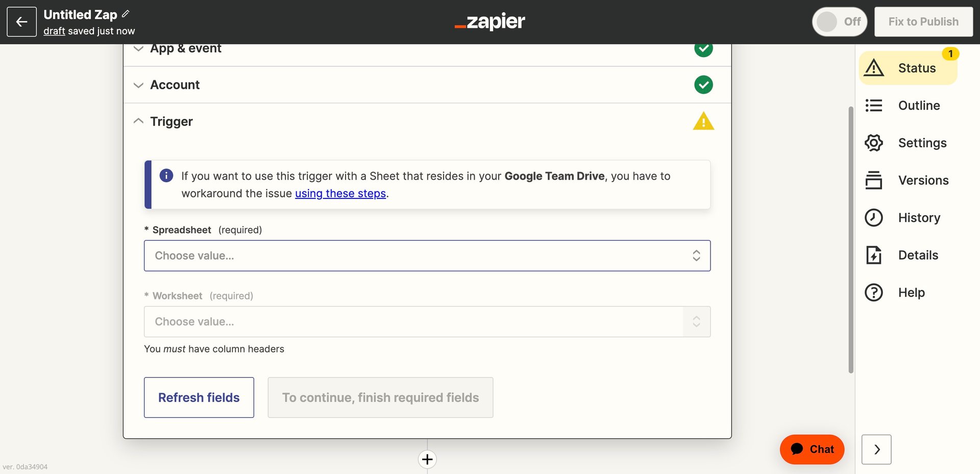Click the 'draft' link under title

click(54, 31)
